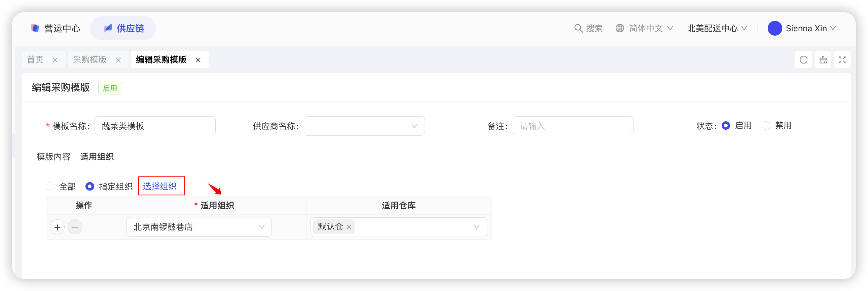Select the 禁用 status radio button
868x291 pixels.
click(766, 126)
